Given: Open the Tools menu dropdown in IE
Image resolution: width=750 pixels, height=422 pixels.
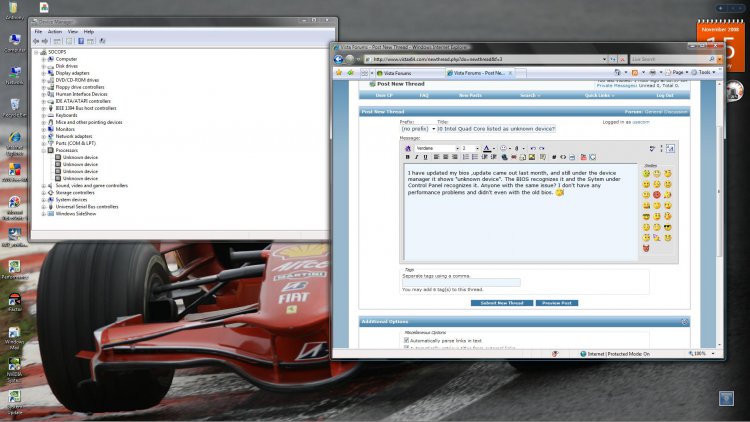Looking at the screenshot, I should click(x=704, y=73).
